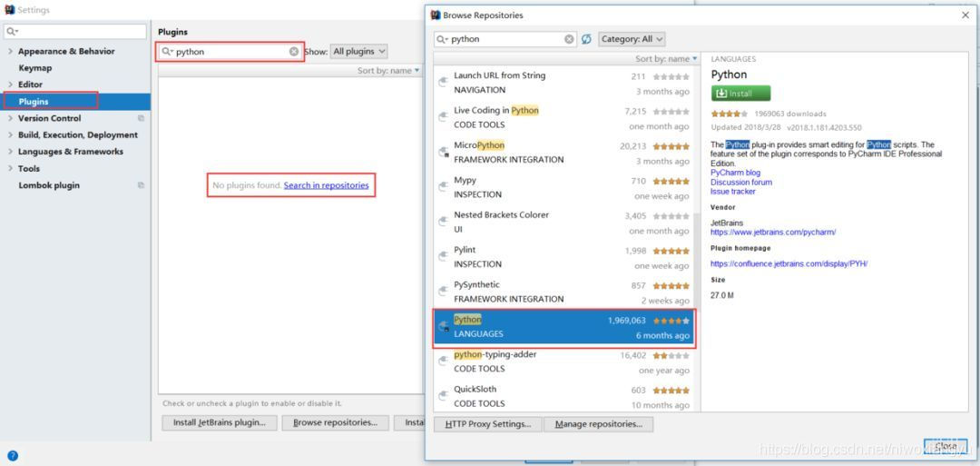The width and height of the screenshot is (980, 466).
Task: Click the Mypy plugin icon
Action: tap(443, 186)
